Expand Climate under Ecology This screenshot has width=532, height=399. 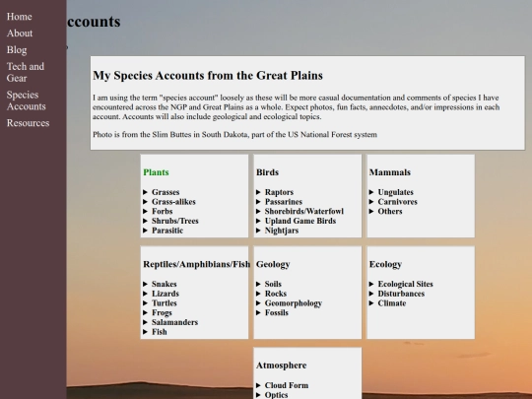coord(388,303)
